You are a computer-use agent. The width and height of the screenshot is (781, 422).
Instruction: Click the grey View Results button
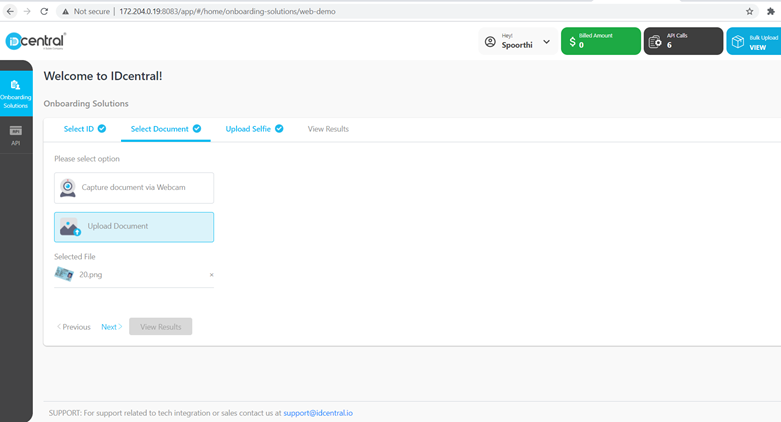click(160, 327)
